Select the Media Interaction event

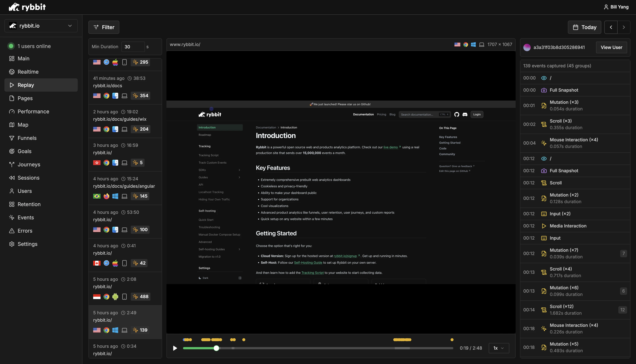coord(575,226)
